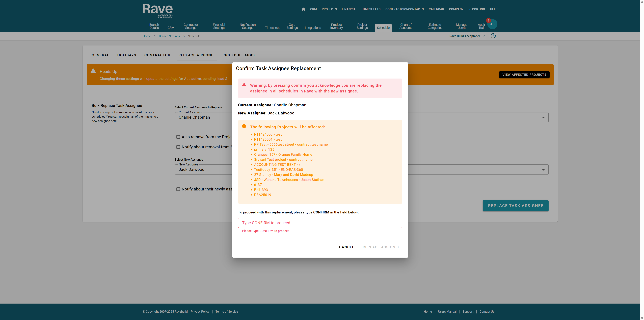Expand the New Assignee dropdown arrow

[543, 170]
